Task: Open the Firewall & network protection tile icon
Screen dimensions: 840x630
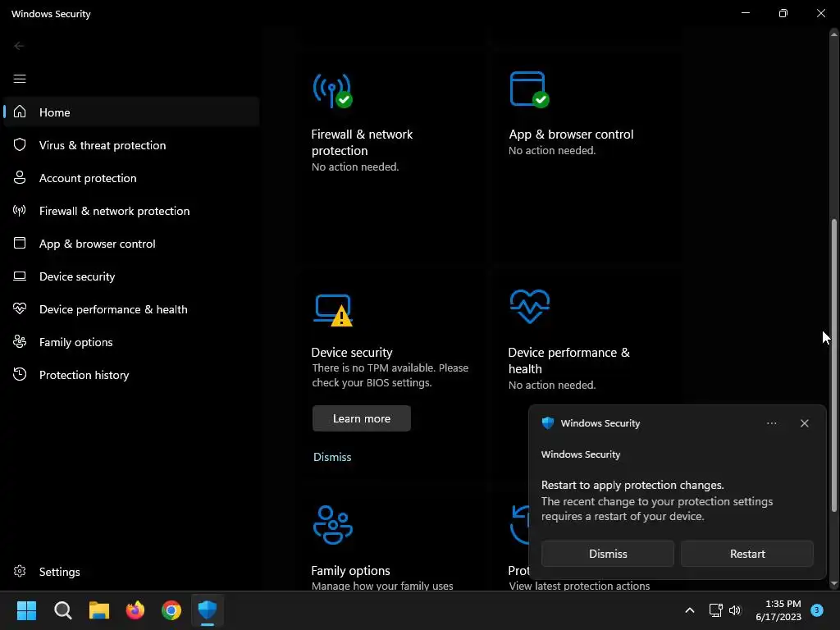Action: click(333, 90)
